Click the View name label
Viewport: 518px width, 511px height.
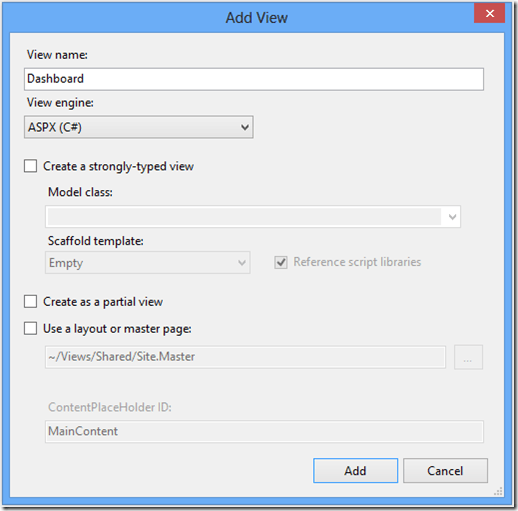click(57, 55)
